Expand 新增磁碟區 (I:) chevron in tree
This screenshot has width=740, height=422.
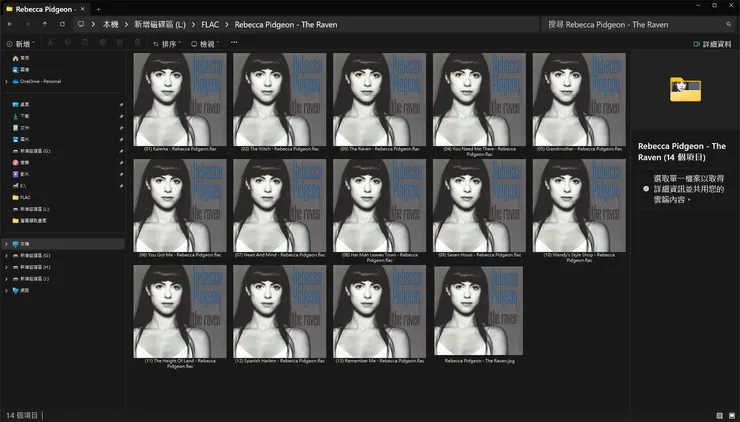6,279
